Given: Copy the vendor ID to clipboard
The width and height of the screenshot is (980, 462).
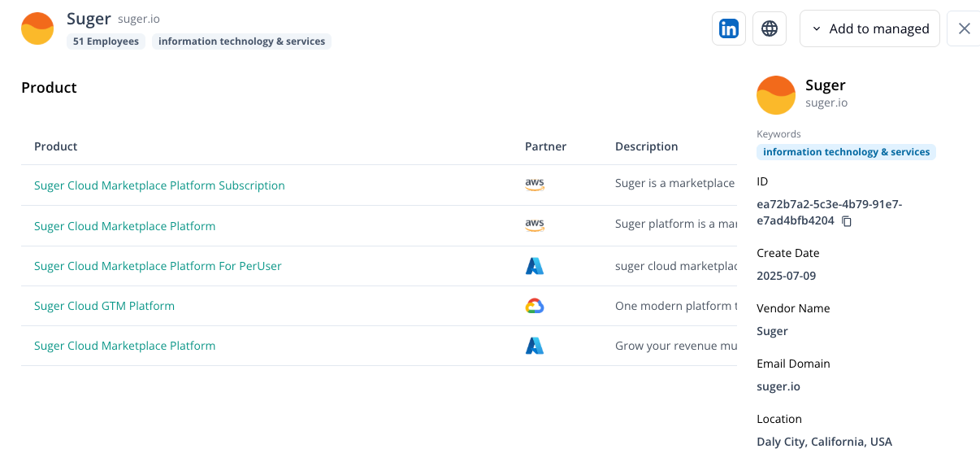Looking at the screenshot, I should [847, 221].
